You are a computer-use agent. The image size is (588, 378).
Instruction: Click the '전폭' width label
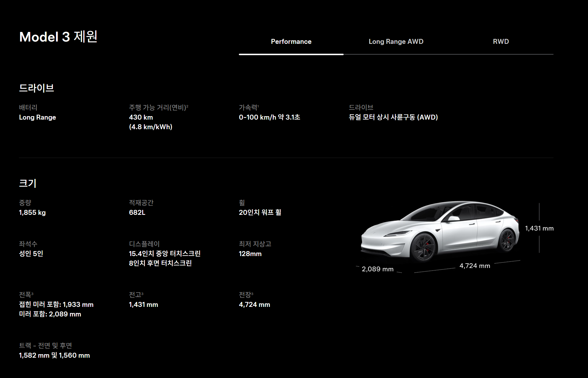pos(26,295)
